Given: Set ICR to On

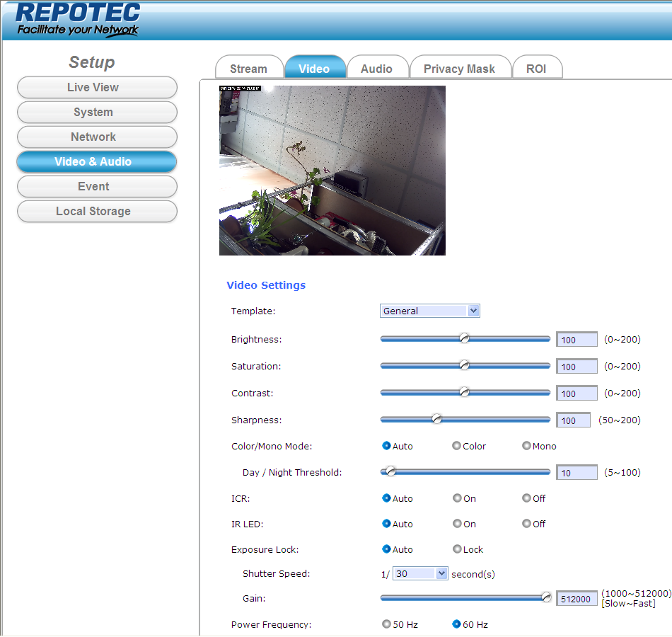Looking at the screenshot, I should click(x=457, y=498).
